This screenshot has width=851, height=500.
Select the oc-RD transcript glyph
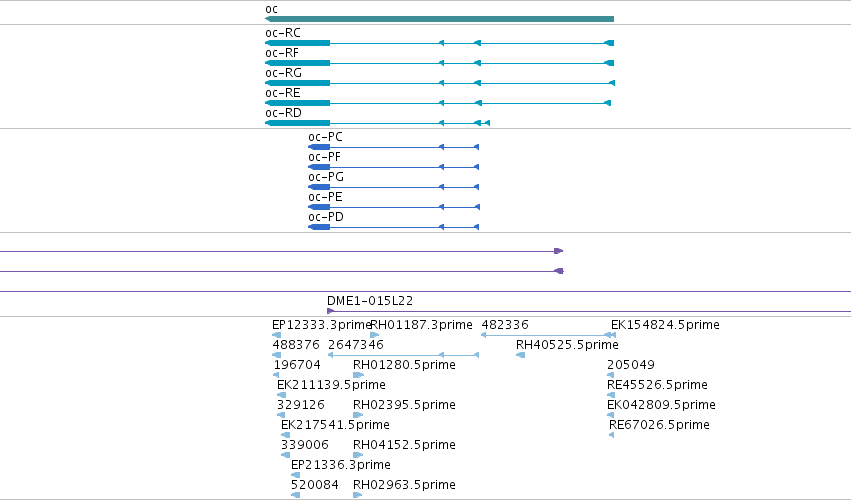tap(378, 123)
